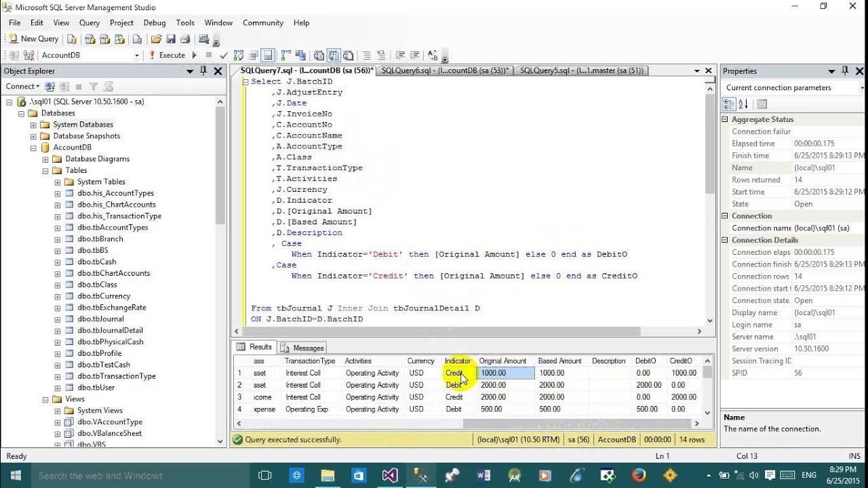Expand the Database Diagrams node
The width and height of the screenshot is (868, 488).
(45, 159)
